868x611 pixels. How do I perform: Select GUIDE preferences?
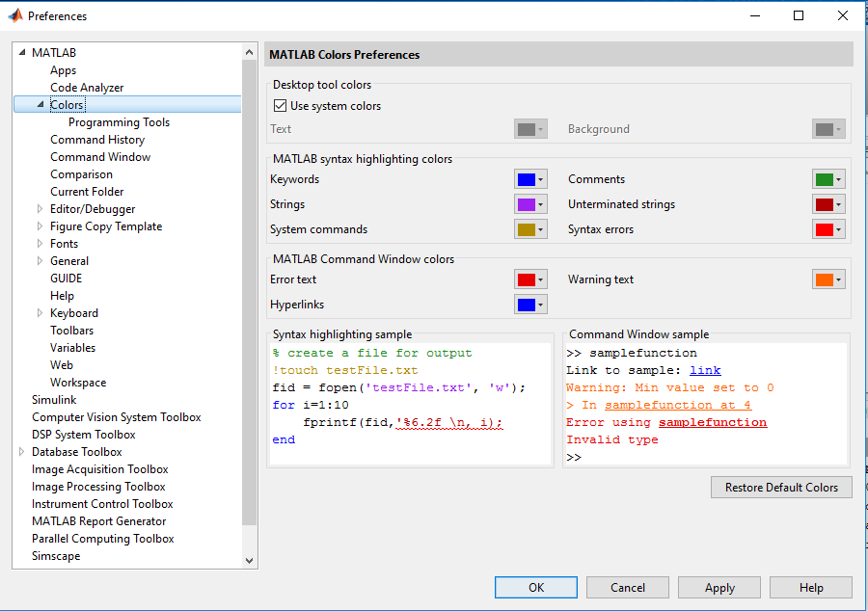66,279
